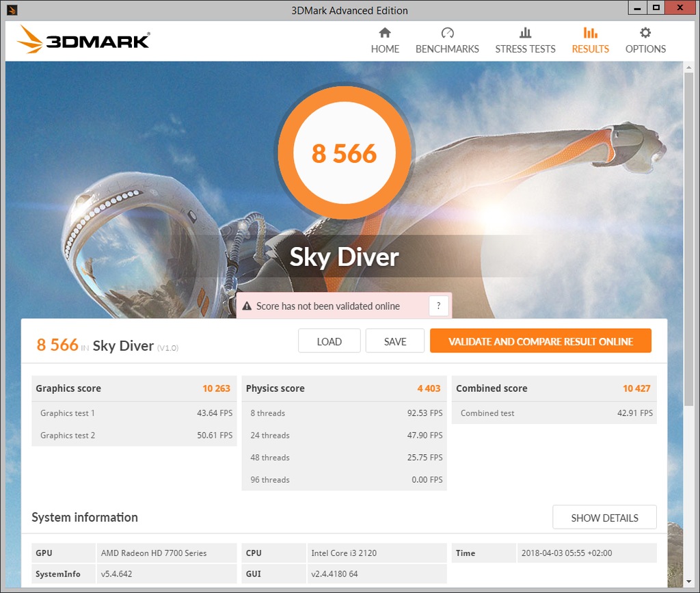Click the Physics score value 4 403

[429, 388]
